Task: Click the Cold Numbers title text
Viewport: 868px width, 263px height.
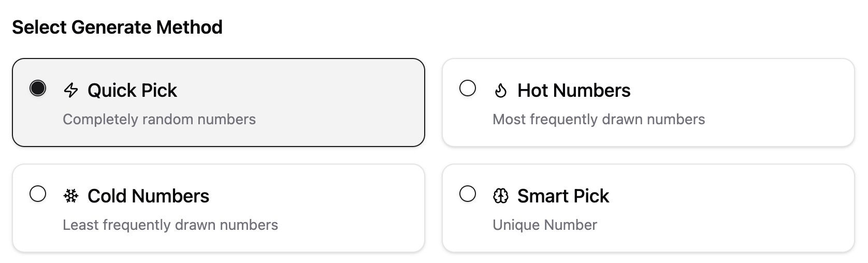Action: coord(148,196)
